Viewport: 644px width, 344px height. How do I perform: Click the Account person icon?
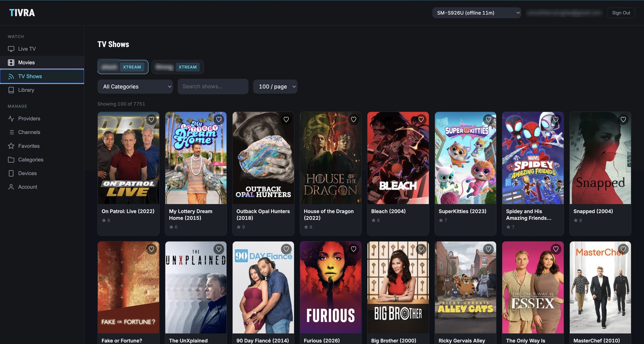point(11,187)
